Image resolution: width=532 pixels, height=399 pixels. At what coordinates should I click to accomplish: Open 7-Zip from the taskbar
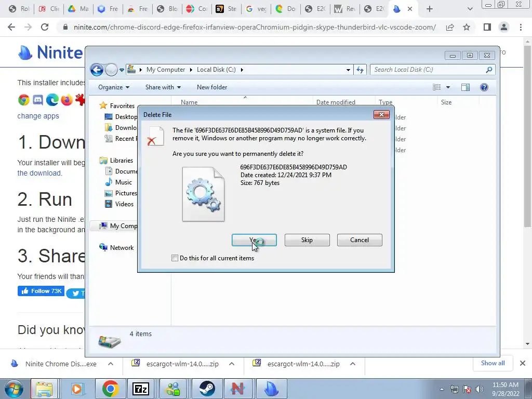click(141, 389)
